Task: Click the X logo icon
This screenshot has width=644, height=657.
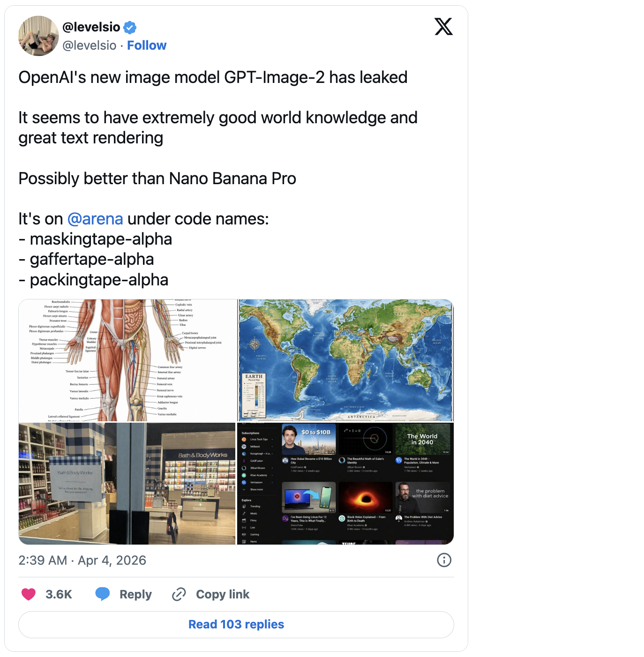Action: (443, 26)
